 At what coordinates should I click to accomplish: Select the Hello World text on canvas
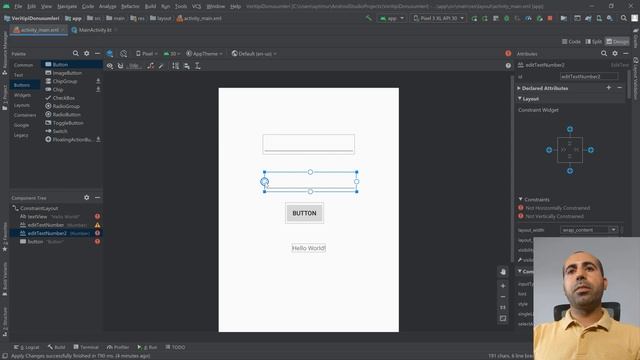point(309,248)
